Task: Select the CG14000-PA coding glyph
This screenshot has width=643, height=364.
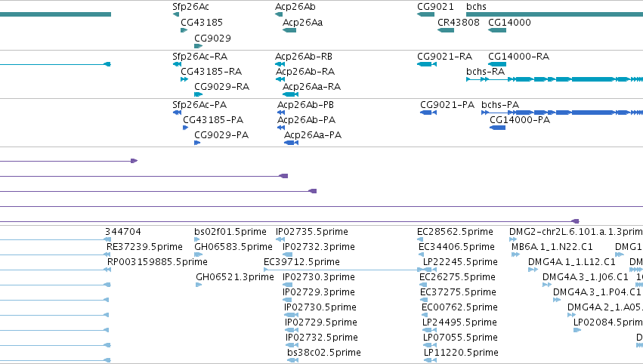Action: [497, 128]
